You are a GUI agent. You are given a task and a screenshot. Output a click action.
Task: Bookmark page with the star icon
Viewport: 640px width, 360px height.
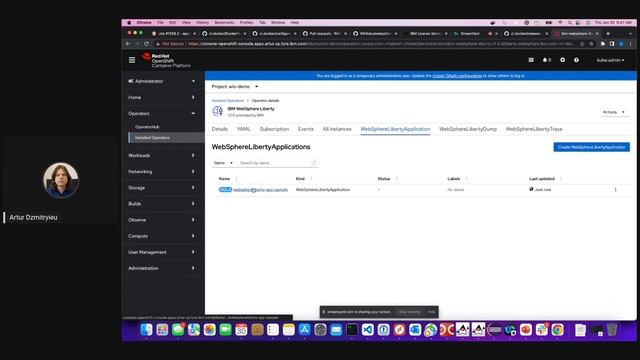coord(591,44)
